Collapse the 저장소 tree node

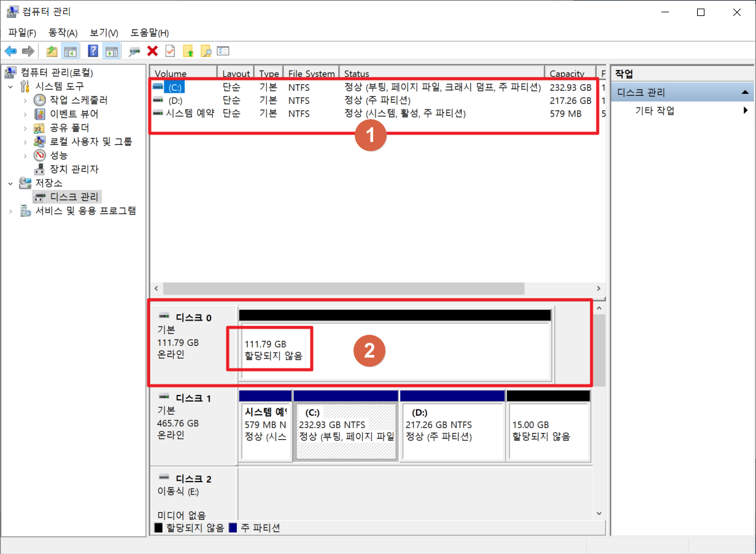10,183
